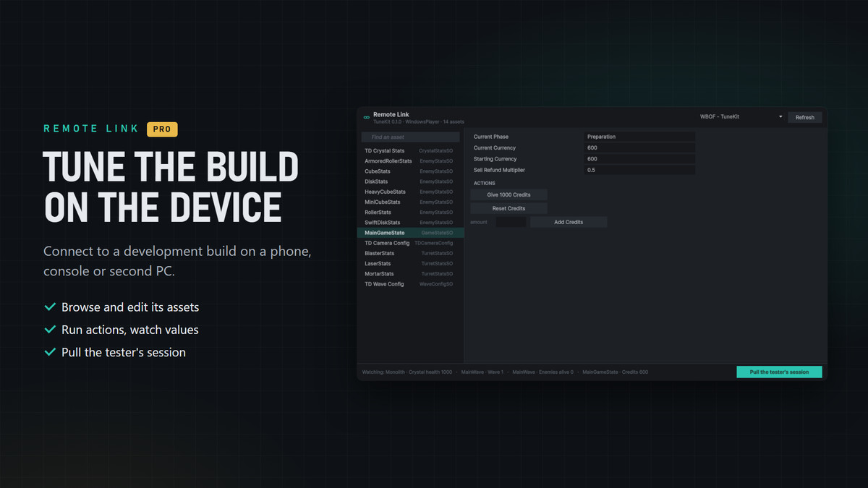
Task: Click the Sell Refund Multiplier field
Action: pyautogui.click(x=639, y=170)
